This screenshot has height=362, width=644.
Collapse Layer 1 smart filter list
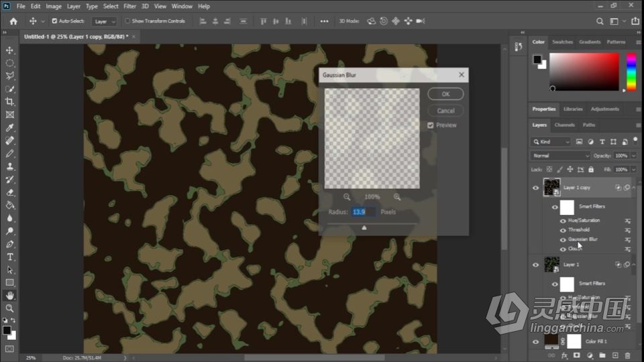pyautogui.click(x=634, y=265)
